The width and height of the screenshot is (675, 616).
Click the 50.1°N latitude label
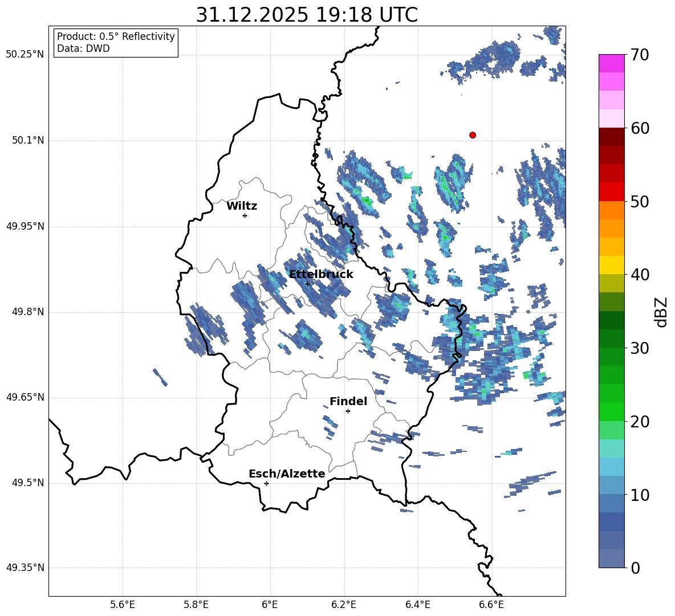click(x=28, y=140)
